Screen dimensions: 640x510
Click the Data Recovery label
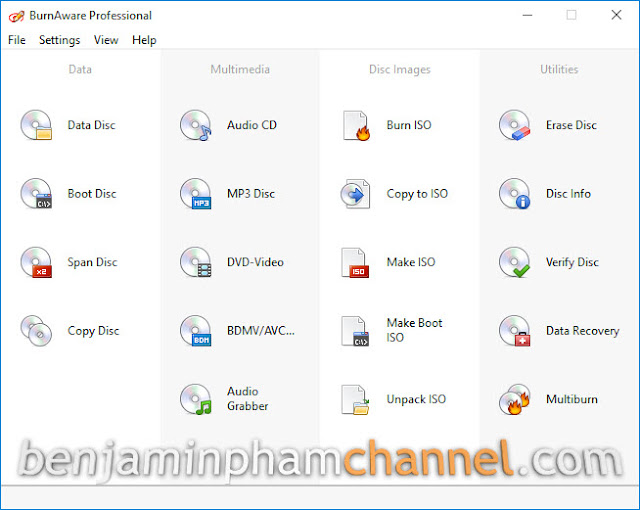point(583,331)
